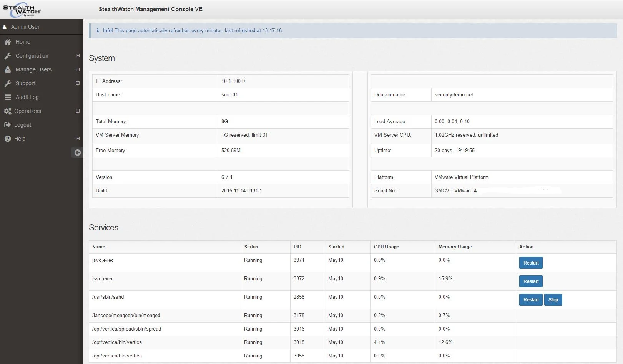Viewport: 623px width, 364px height.
Task: Expand the Help submenu
Action: pyautogui.click(x=78, y=139)
